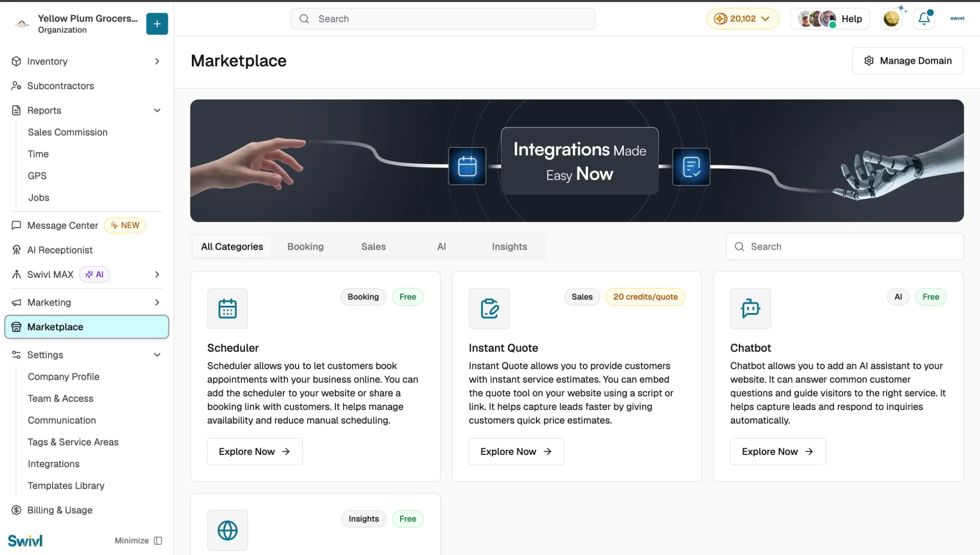Click the Instant Quote clipboard icon

pos(489,308)
